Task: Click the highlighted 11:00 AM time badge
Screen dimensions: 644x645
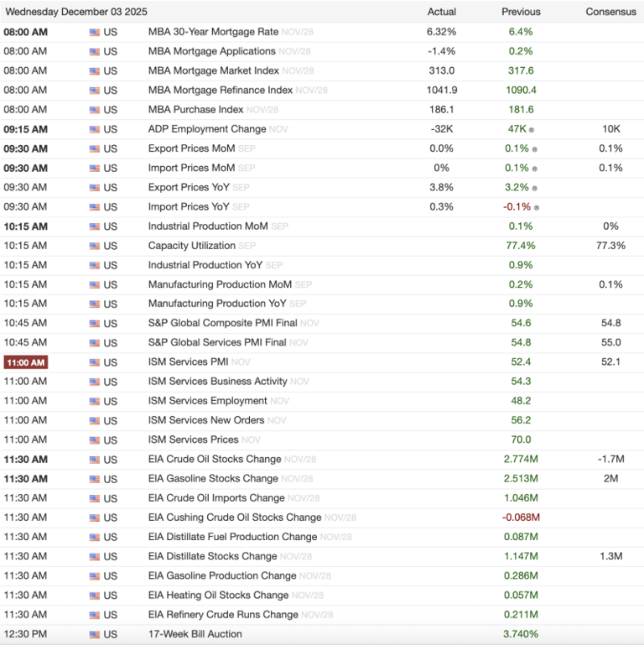Action: tap(26, 362)
